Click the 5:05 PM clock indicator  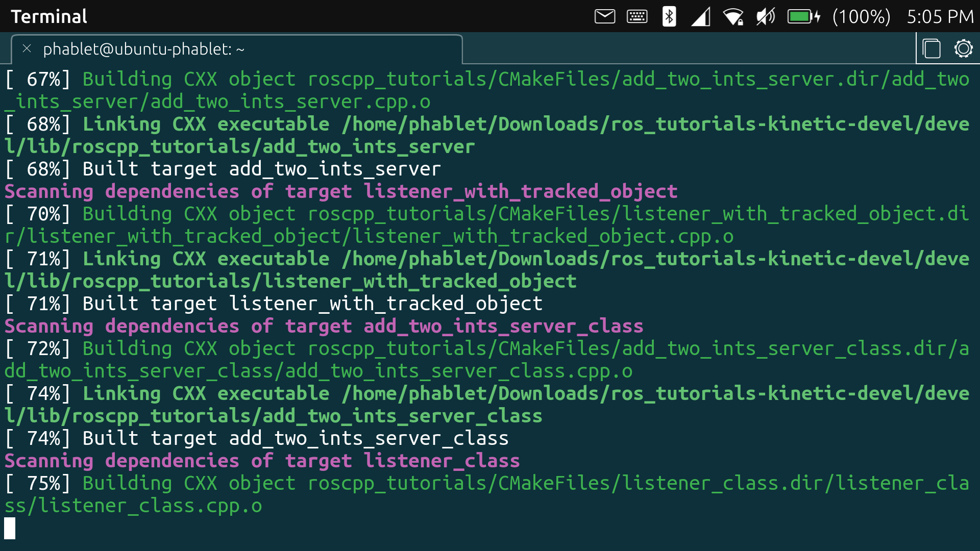click(x=940, y=16)
